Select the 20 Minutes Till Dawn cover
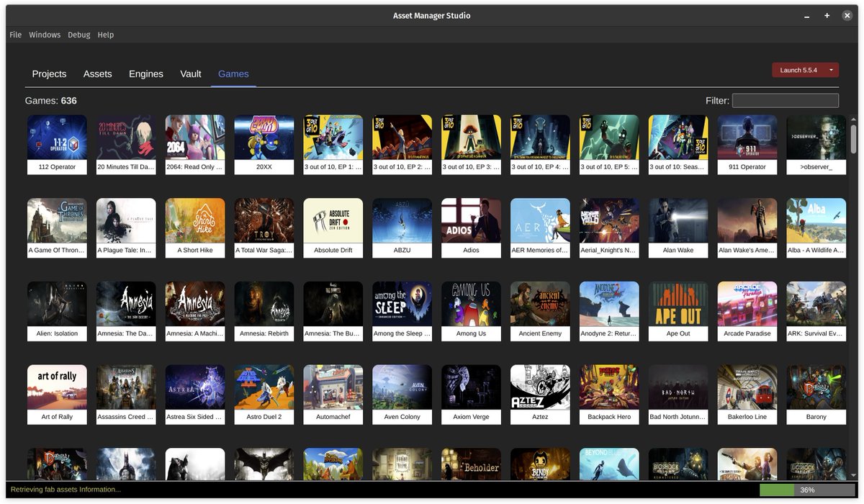The width and height of the screenshot is (864, 504). click(x=126, y=137)
